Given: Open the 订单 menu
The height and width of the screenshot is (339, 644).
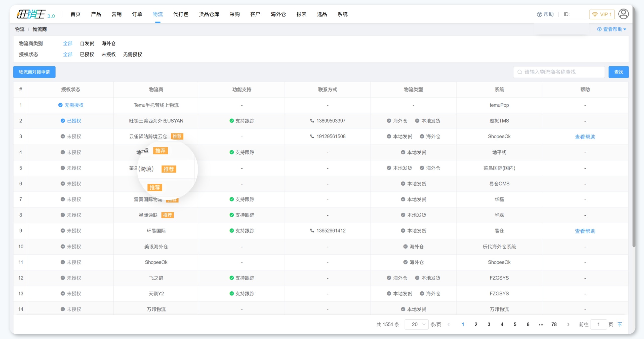Looking at the screenshot, I should tap(137, 14).
